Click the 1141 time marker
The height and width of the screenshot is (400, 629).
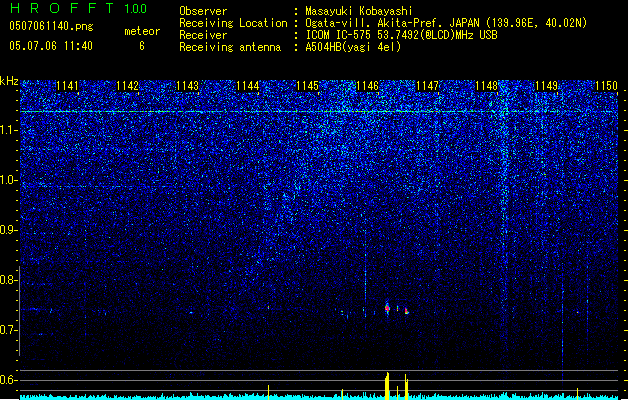[x=67, y=86]
